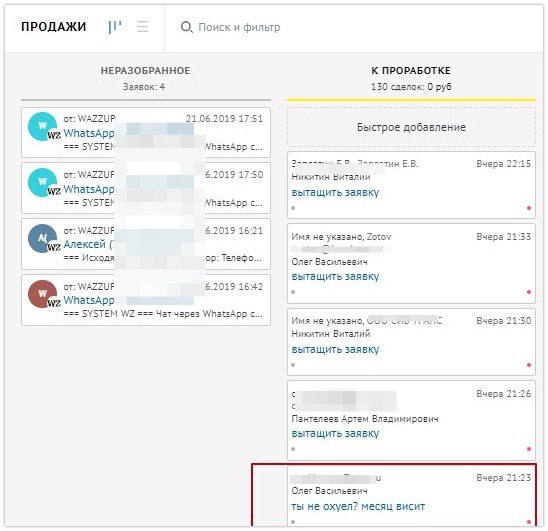Click SYSTEM WZ message in 16:42 request
Viewport: 548px width, 531px height.
click(x=163, y=314)
